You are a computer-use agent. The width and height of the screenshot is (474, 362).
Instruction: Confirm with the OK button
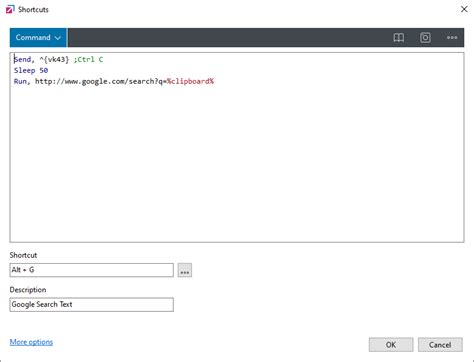[x=391, y=345]
